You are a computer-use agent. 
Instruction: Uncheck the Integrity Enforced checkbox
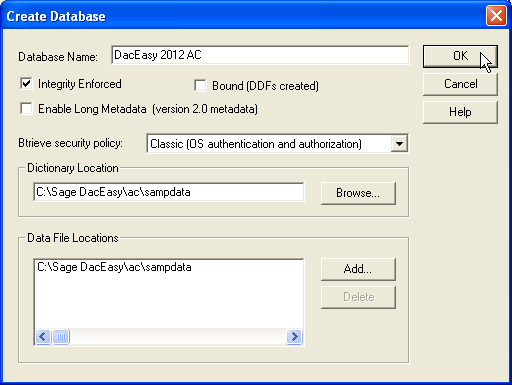(26, 83)
